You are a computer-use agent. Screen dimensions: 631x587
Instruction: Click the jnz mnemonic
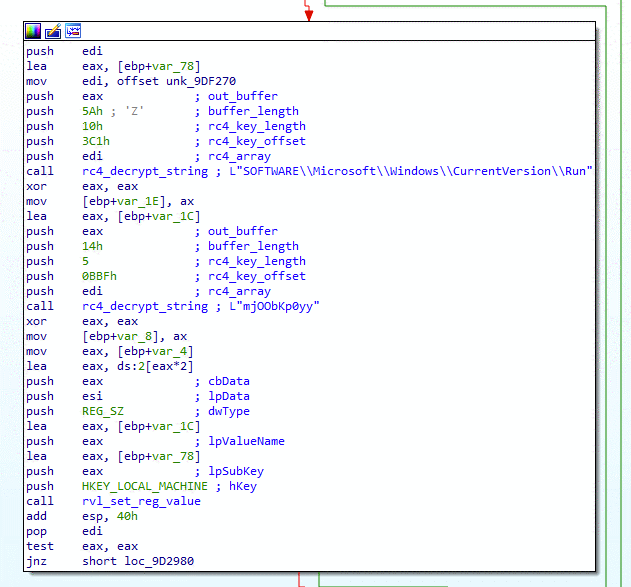pos(37,561)
